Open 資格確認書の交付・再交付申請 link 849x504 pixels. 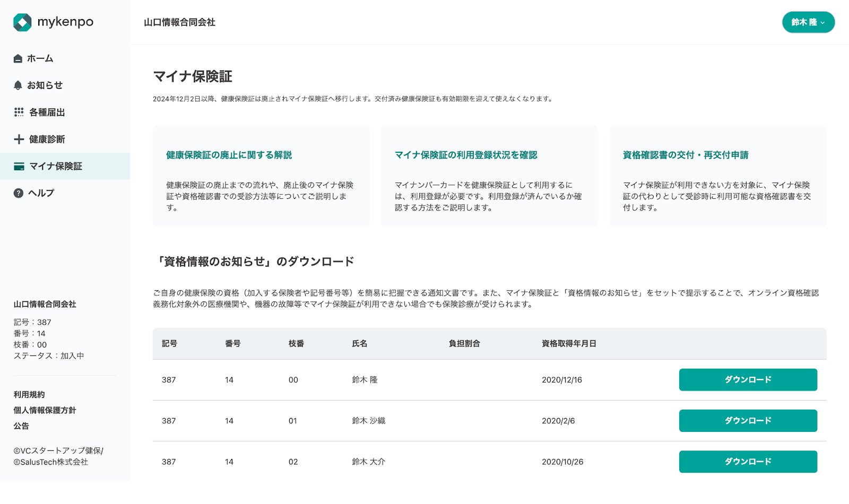click(x=685, y=155)
